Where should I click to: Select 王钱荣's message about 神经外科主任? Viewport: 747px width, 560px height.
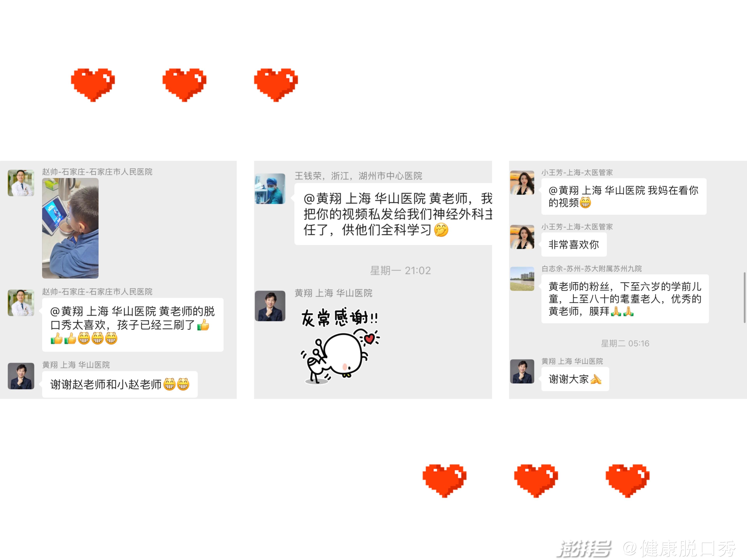[393, 214]
